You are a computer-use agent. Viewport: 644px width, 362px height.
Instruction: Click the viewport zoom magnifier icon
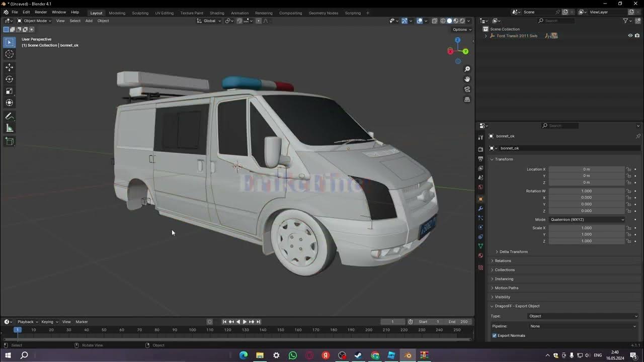467,69
